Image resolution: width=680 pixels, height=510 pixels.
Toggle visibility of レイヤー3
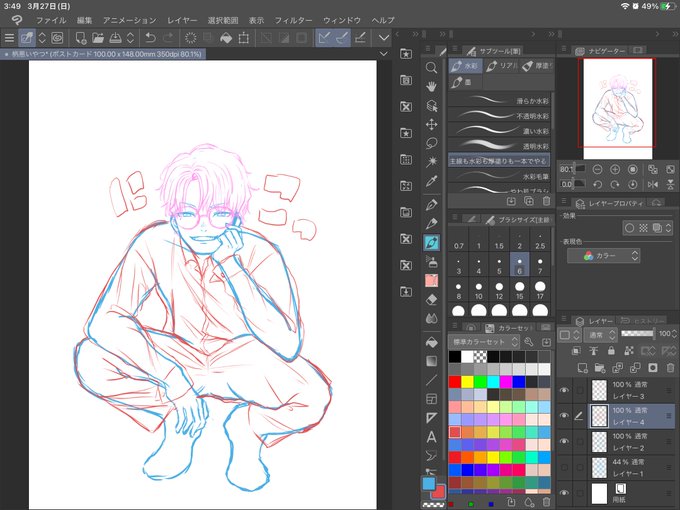(x=564, y=390)
